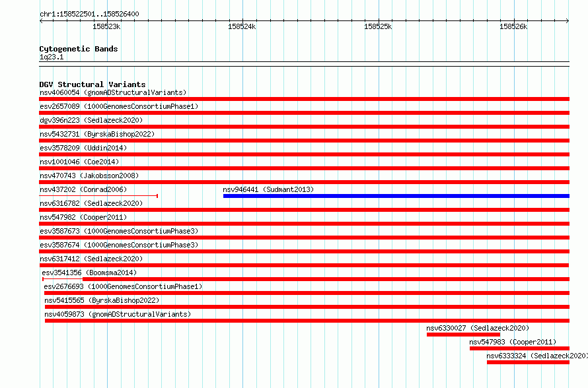
Task: Click the red nsv4059873 gnomAD variant bar
Action: (x=307, y=321)
